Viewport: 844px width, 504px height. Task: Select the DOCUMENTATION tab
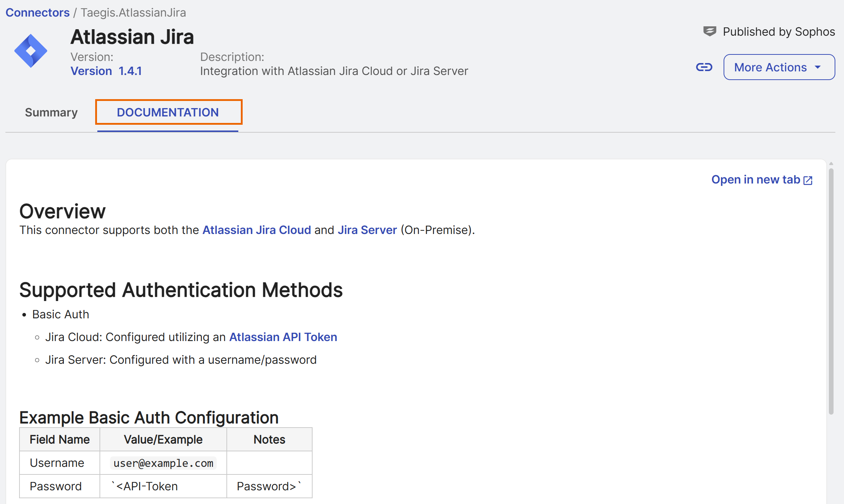click(168, 112)
